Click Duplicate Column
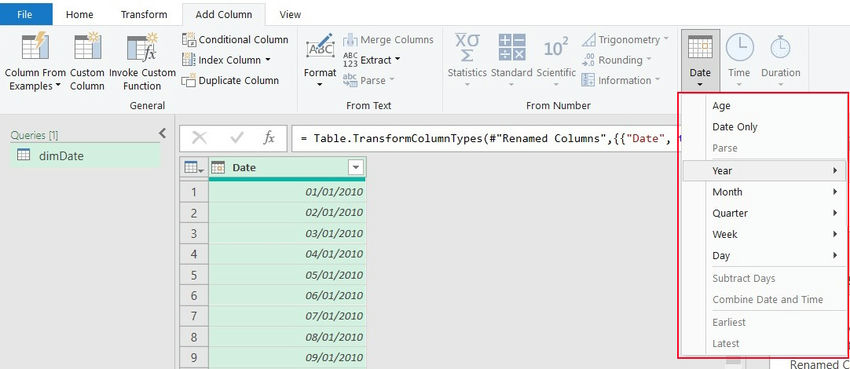 (230, 81)
